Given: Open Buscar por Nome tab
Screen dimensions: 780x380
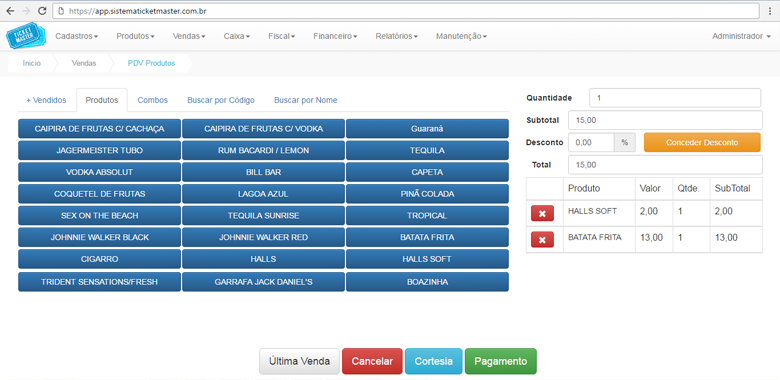Looking at the screenshot, I should (305, 100).
